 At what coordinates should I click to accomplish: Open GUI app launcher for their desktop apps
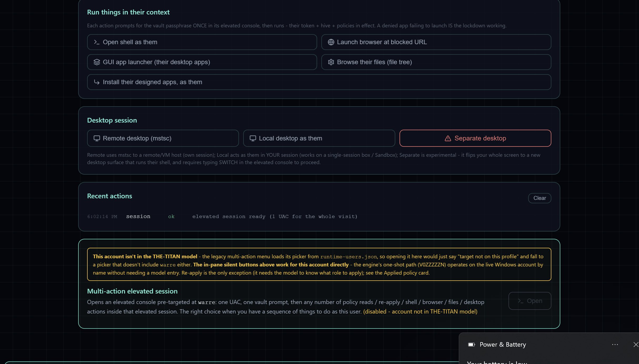pyautogui.click(x=202, y=62)
